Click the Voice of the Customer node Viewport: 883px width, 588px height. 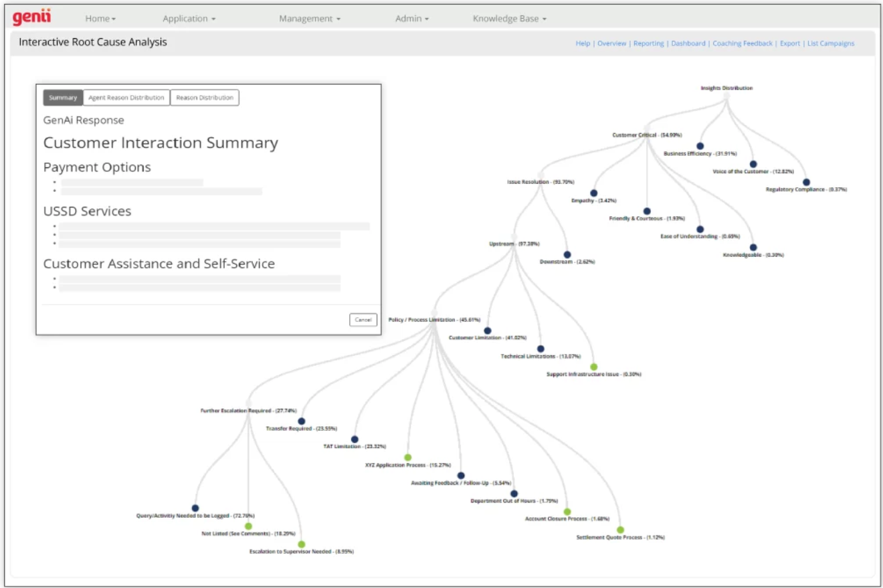(x=753, y=164)
